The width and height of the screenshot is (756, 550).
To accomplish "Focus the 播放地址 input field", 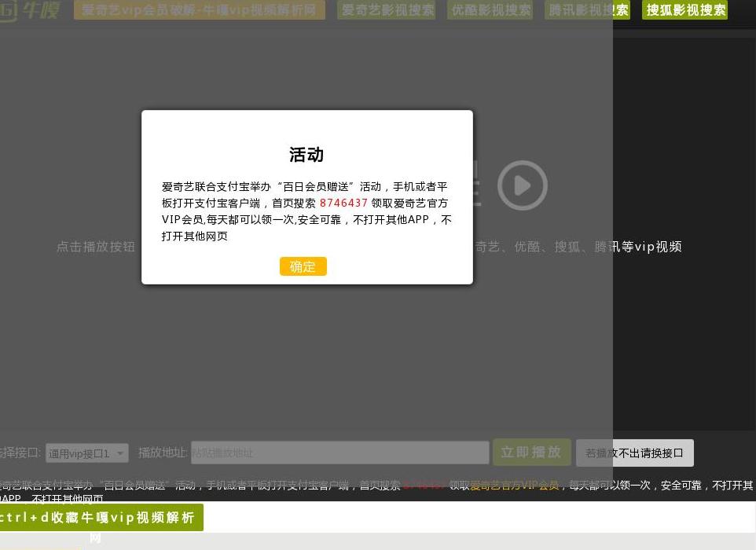I will [x=340, y=453].
